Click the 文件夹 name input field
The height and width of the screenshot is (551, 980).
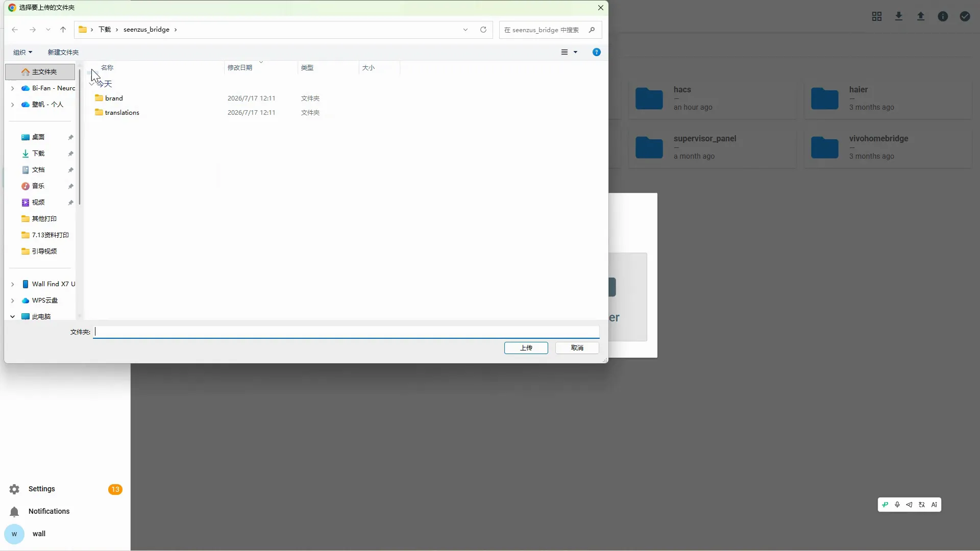(x=346, y=332)
